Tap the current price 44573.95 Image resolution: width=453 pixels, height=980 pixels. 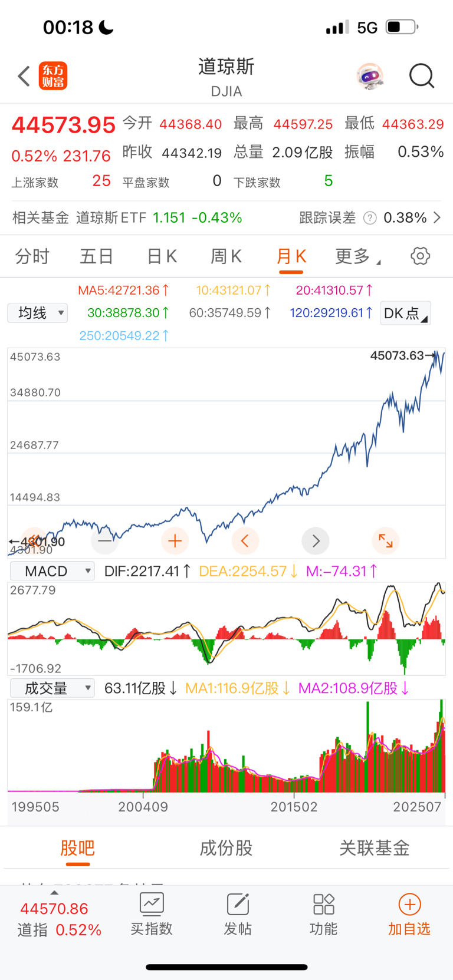tap(64, 125)
